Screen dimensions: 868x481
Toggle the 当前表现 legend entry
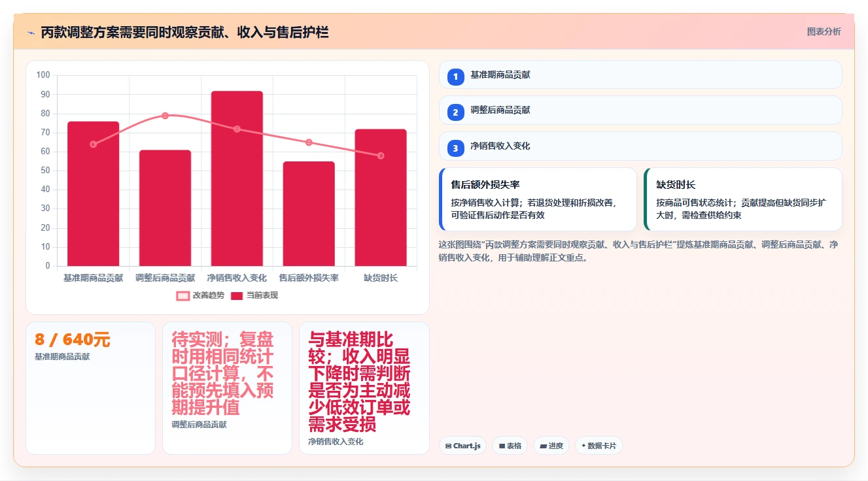coord(254,295)
